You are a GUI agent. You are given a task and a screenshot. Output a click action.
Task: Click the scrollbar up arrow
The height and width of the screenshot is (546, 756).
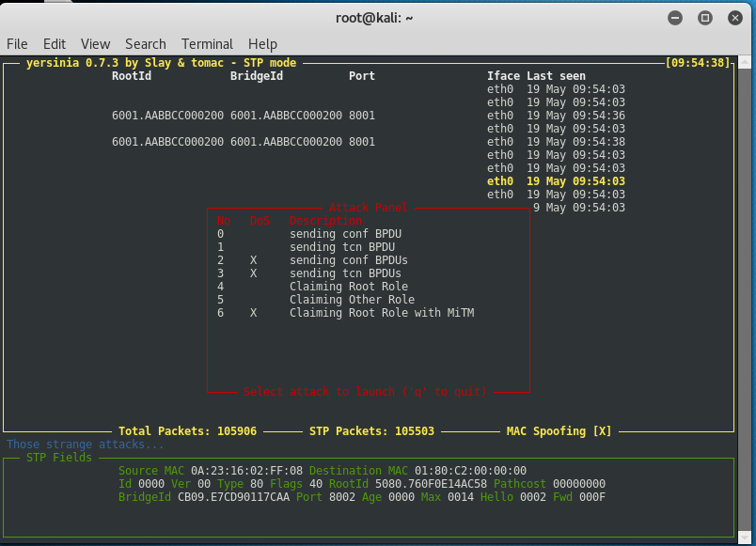tap(745, 62)
